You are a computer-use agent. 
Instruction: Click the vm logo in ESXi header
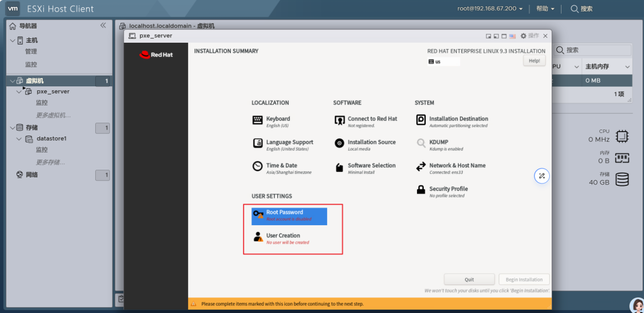click(x=13, y=8)
